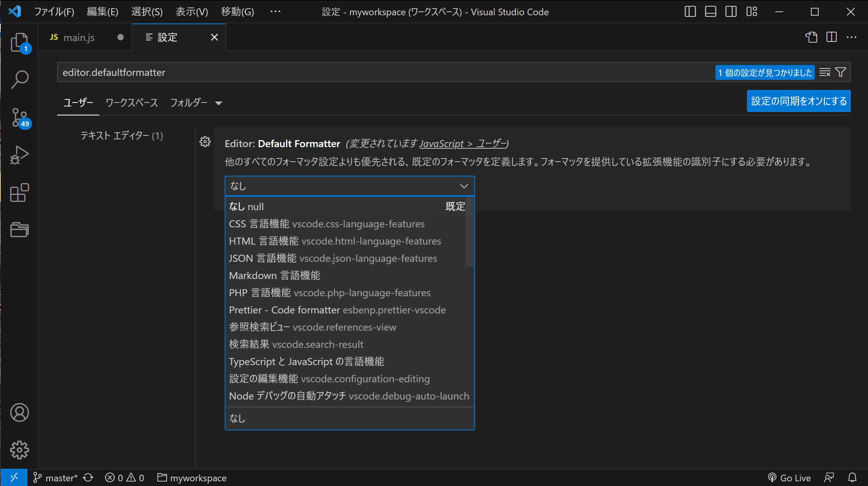Choose 設定の編集機能 option
The image size is (868, 486).
click(349, 378)
